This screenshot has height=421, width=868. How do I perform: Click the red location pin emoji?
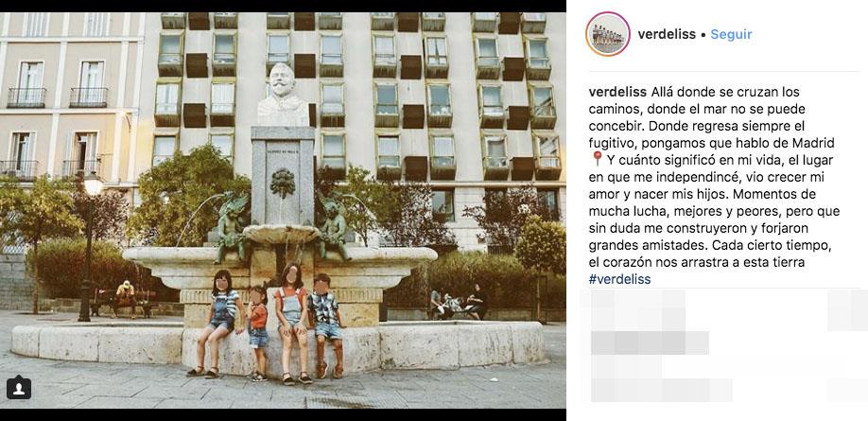click(597, 159)
